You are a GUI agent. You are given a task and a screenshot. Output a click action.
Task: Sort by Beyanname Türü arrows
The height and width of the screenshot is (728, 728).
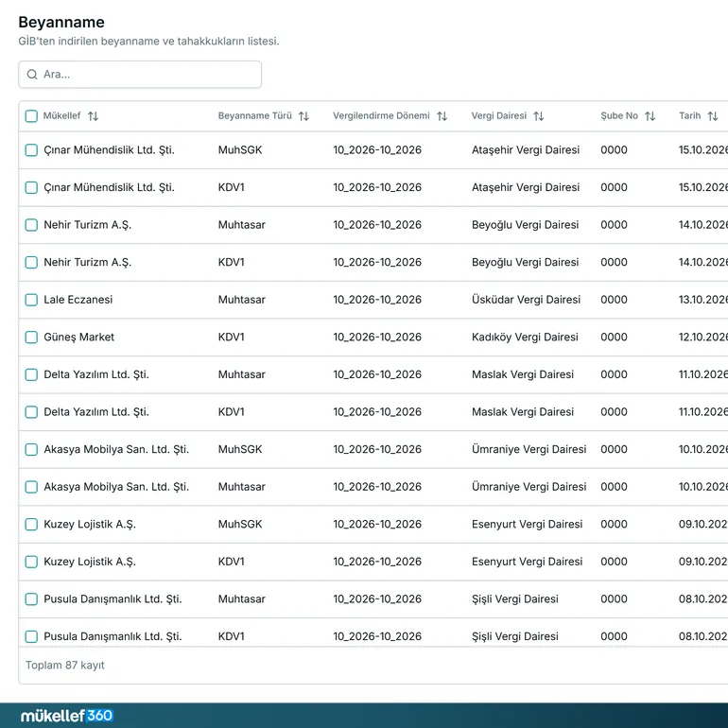pyautogui.click(x=303, y=116)
